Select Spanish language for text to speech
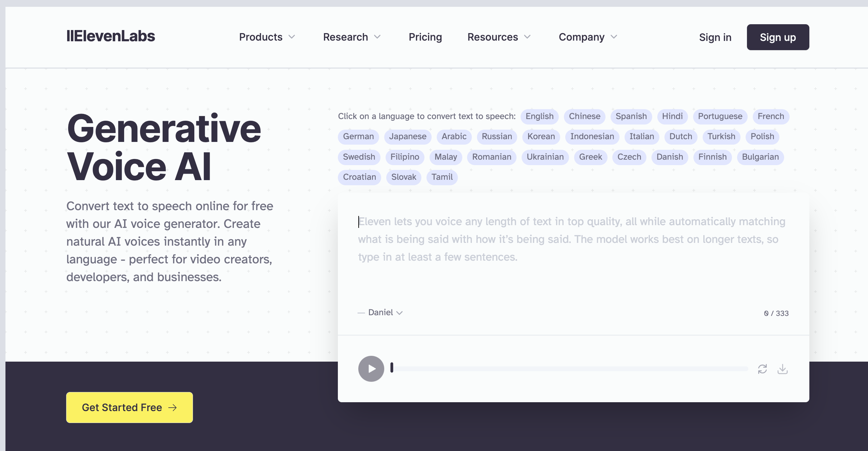Image resolution: width=868 pixels, height=451 pixels. click(x=631, y=116)
